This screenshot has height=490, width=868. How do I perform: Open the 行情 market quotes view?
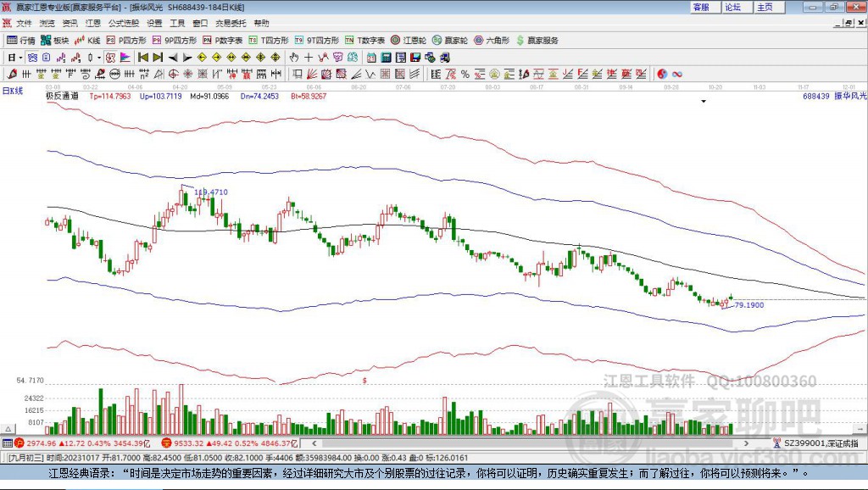pos(21,40)
